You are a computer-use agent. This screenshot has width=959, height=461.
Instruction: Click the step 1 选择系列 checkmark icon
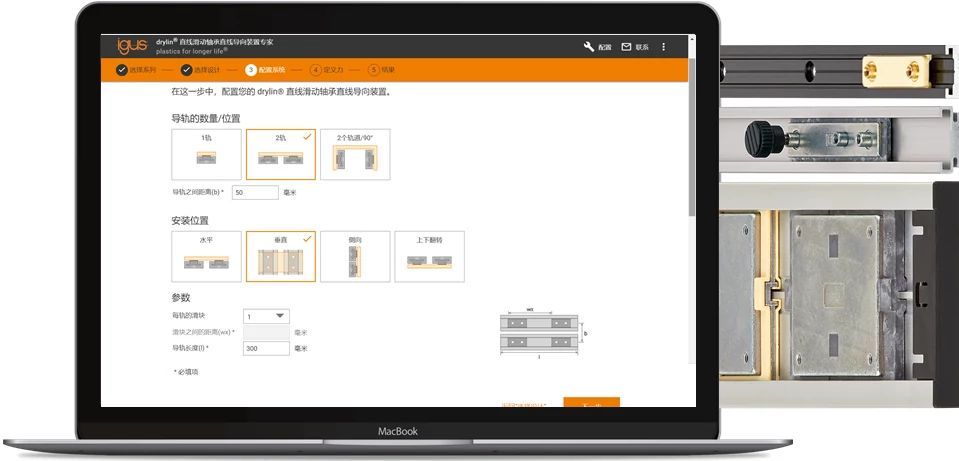coord(121,70)
